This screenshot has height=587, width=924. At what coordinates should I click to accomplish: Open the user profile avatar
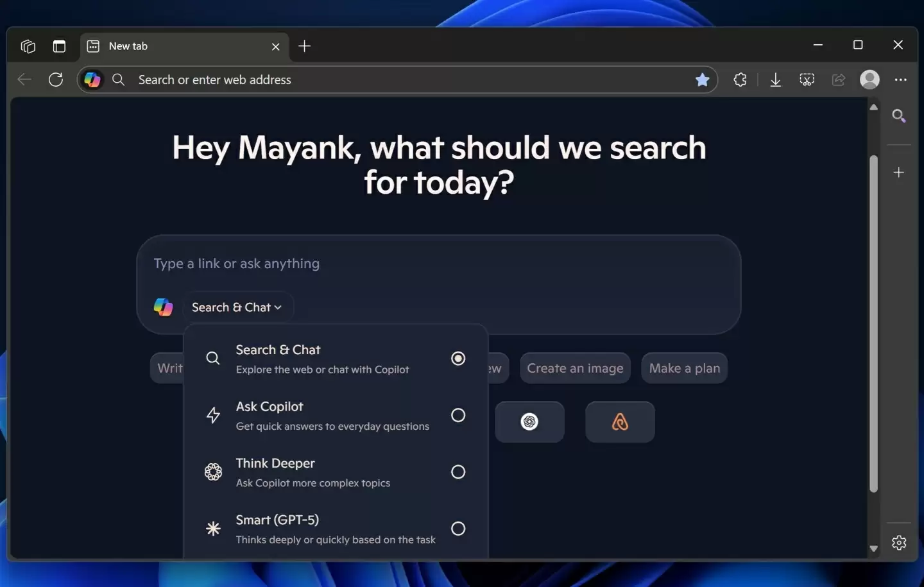[x=869, y=80]
